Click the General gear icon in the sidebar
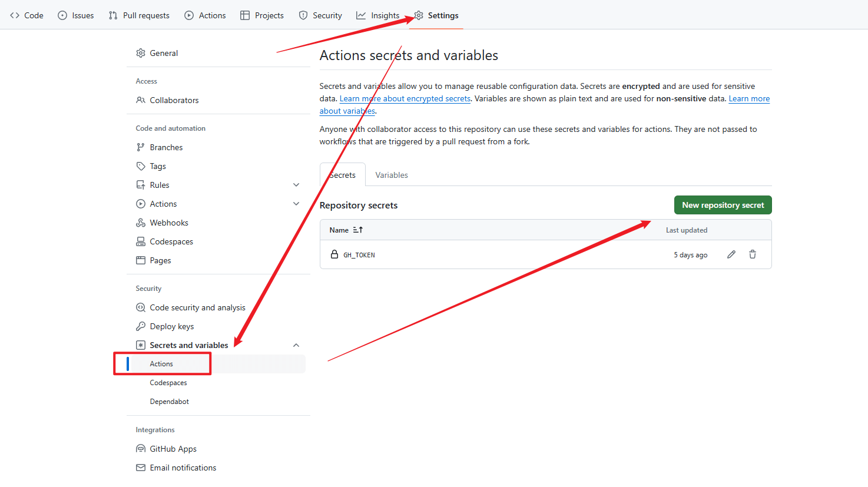 coord(141,53)
